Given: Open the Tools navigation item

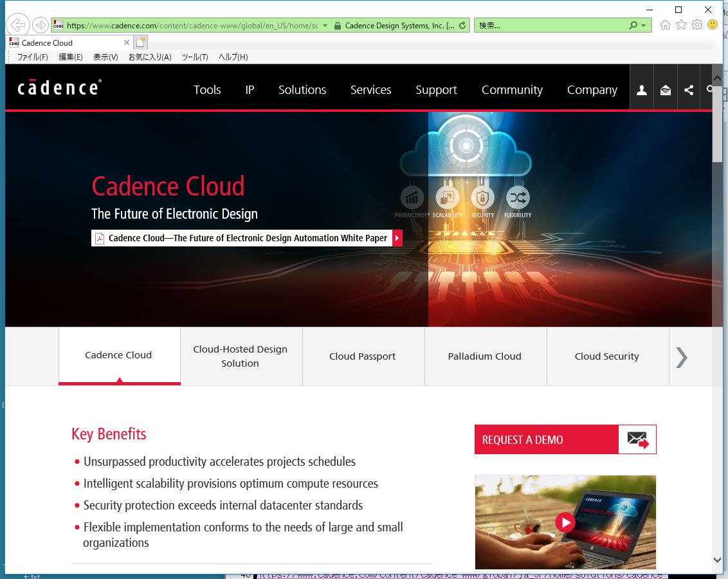Looking at the screenshot, I should [x=207, y=89].
